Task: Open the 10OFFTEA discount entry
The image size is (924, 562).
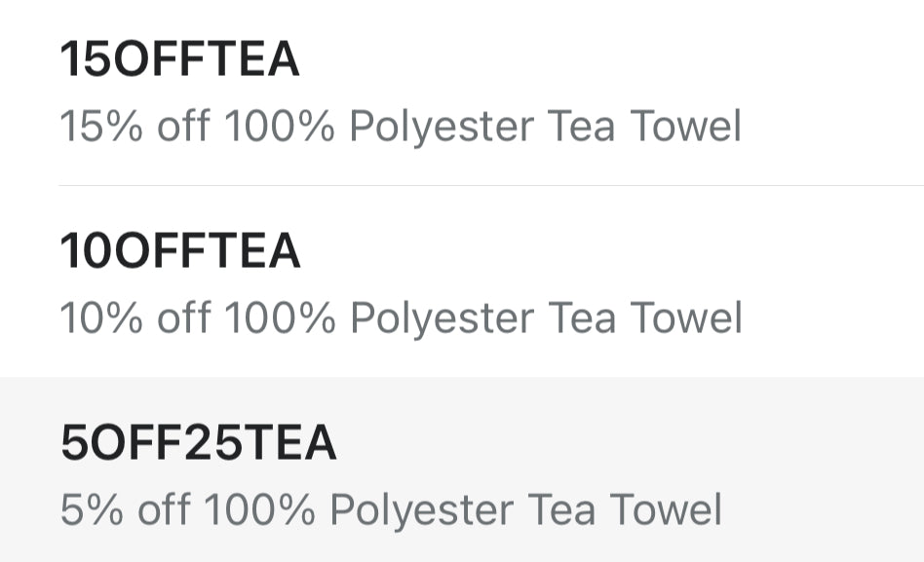Action: (180, 252)
